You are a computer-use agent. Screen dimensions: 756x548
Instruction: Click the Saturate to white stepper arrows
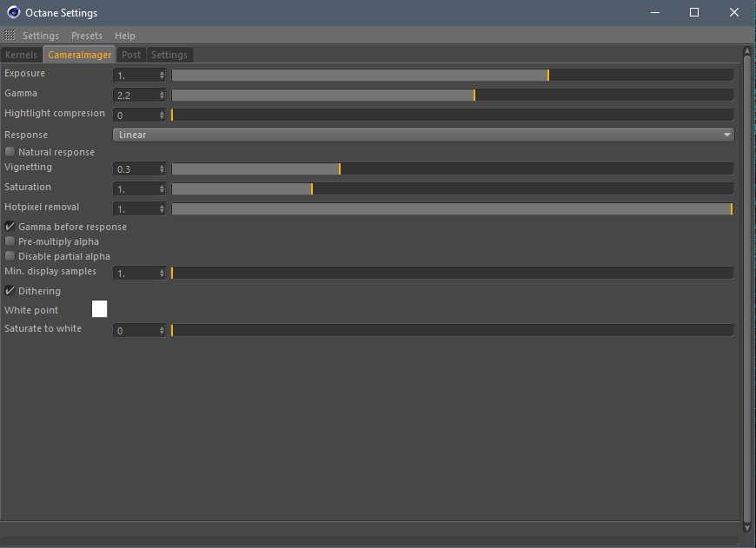[162, 331]
